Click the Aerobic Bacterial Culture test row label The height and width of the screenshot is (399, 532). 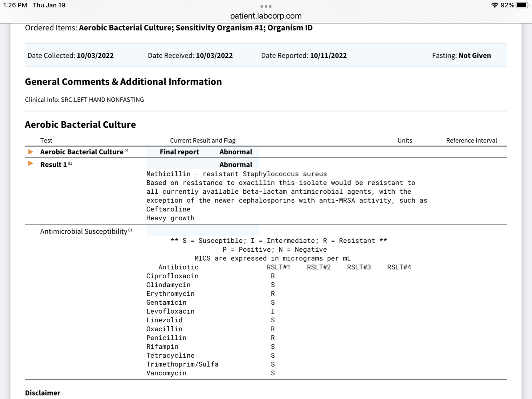pos(82,152)
